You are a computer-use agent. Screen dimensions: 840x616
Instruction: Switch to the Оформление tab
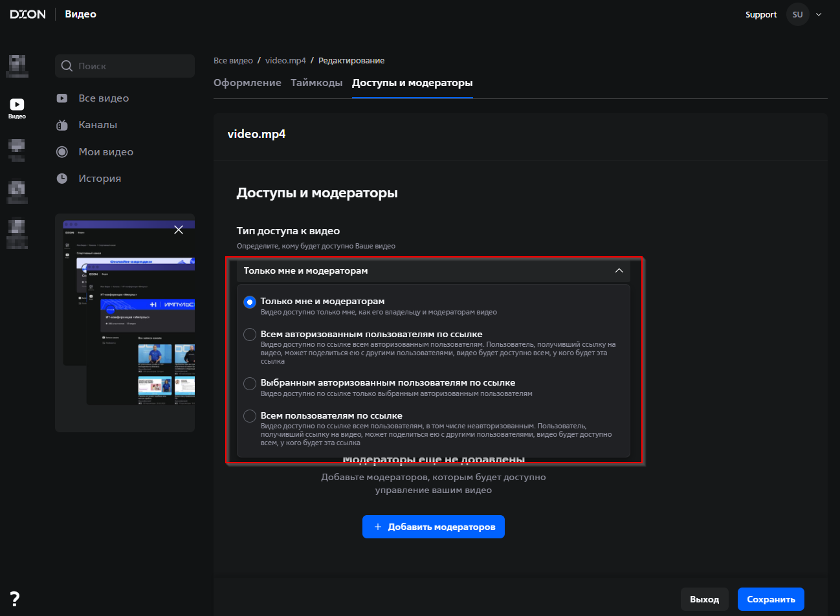coord(247,83)
